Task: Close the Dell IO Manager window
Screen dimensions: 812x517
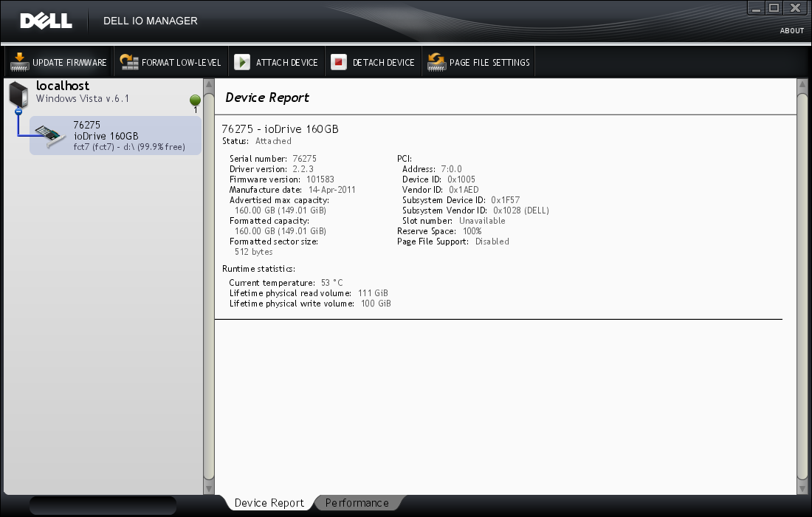Action: coord(795,8)
